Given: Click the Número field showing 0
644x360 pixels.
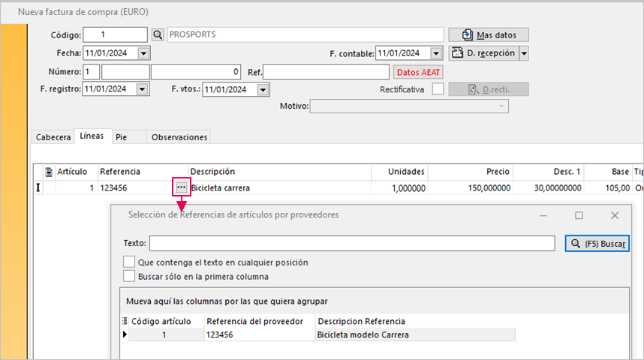Looking at the screenshot, I should (x=195, y=72).
